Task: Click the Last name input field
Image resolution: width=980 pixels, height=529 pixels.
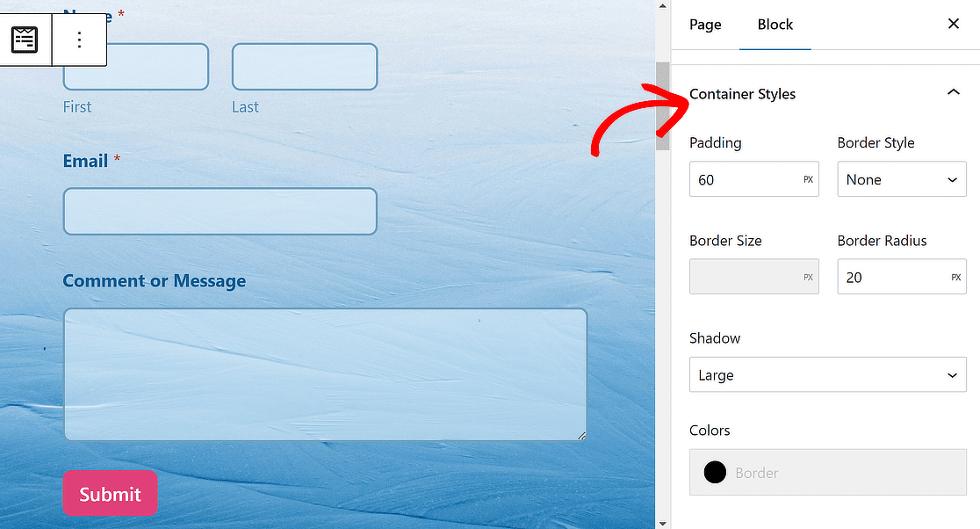Action: click(305, 66)
